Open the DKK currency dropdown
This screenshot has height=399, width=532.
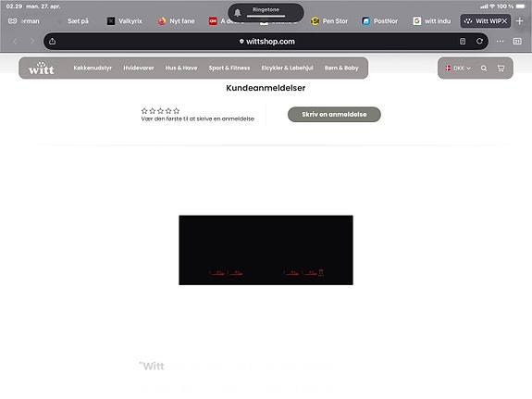(458, 69)
